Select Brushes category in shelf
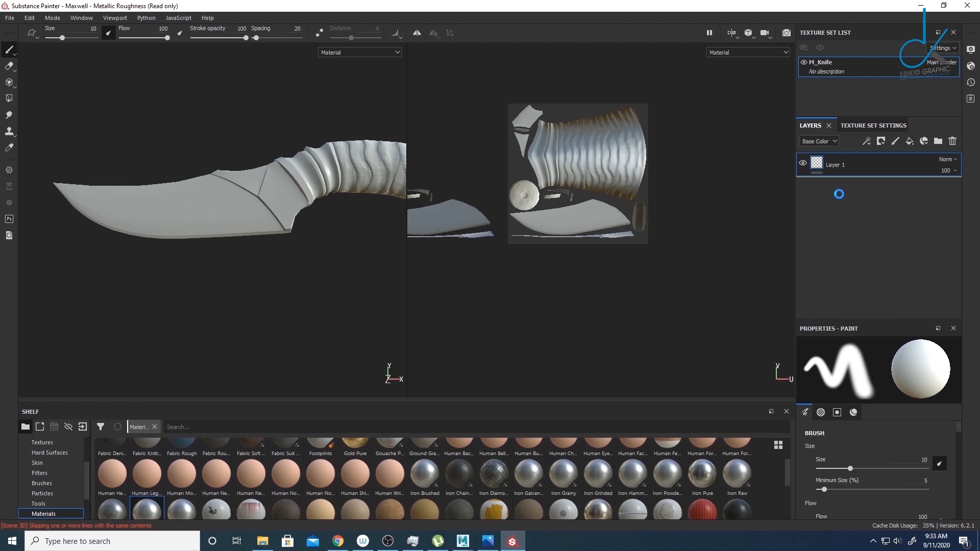Screen dimensions: 980x551 point(42,483)
